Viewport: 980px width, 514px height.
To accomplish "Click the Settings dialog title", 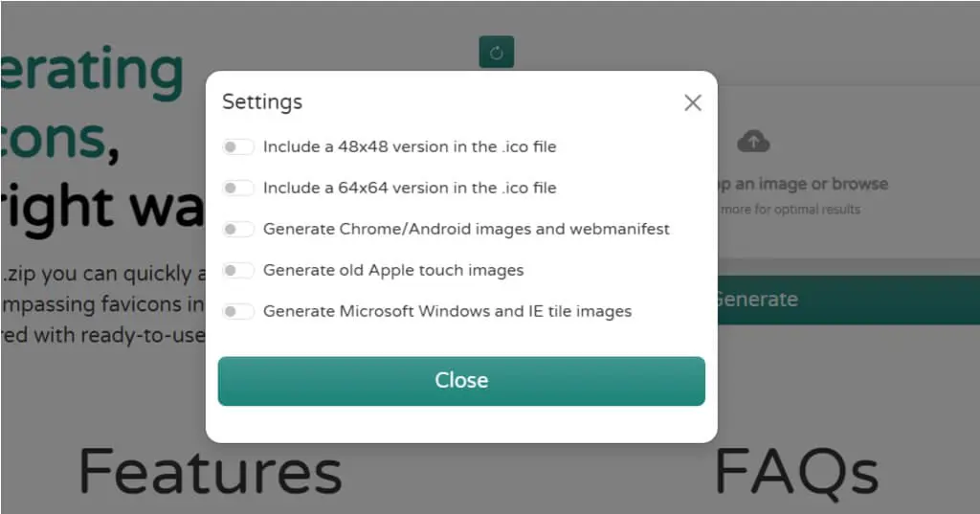I will point(262,101).
